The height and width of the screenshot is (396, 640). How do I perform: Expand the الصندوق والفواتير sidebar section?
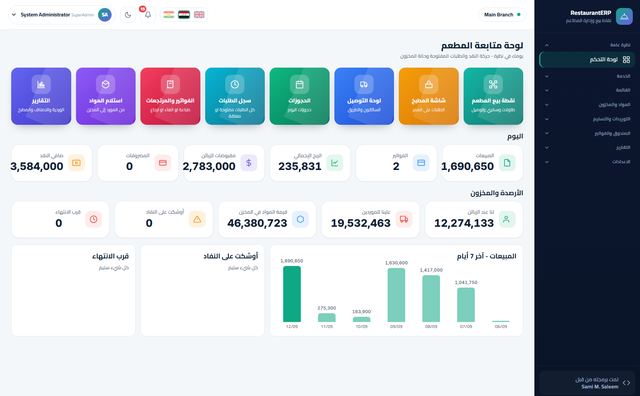[x=587, y=133]
